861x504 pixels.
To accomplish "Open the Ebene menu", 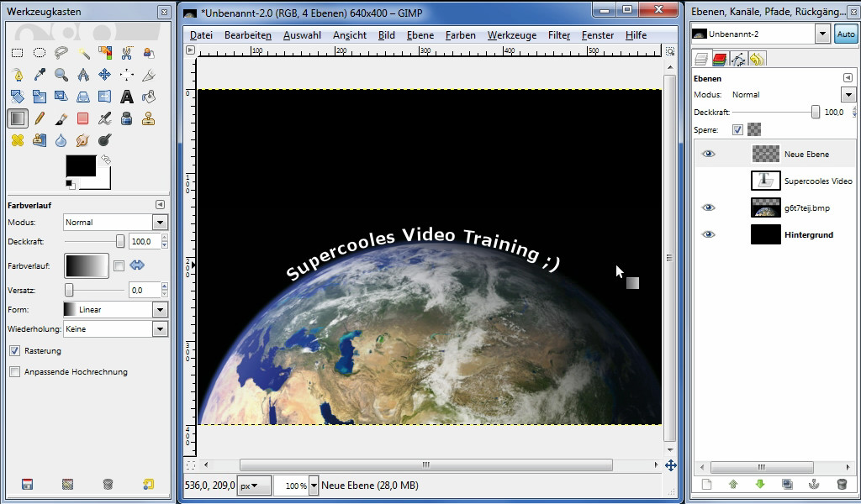I will (420, 35).
